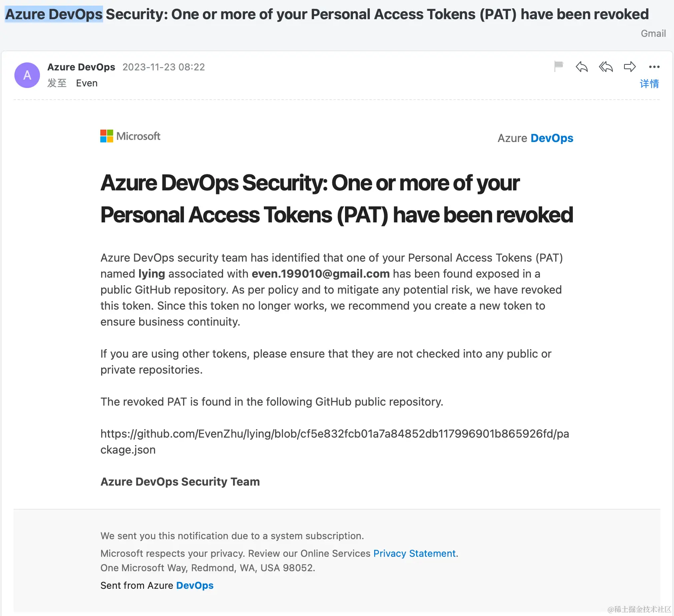Click the purple sender avatar 'A'
Screen dimensions: 674x616
(27, 75)
